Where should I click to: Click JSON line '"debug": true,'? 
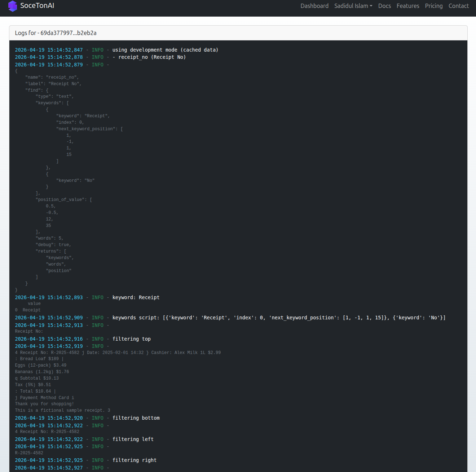pyautogui.click(x=53, y=245)
